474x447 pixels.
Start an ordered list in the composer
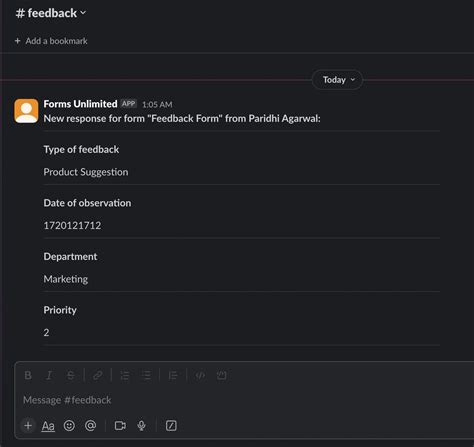point(125,375)
